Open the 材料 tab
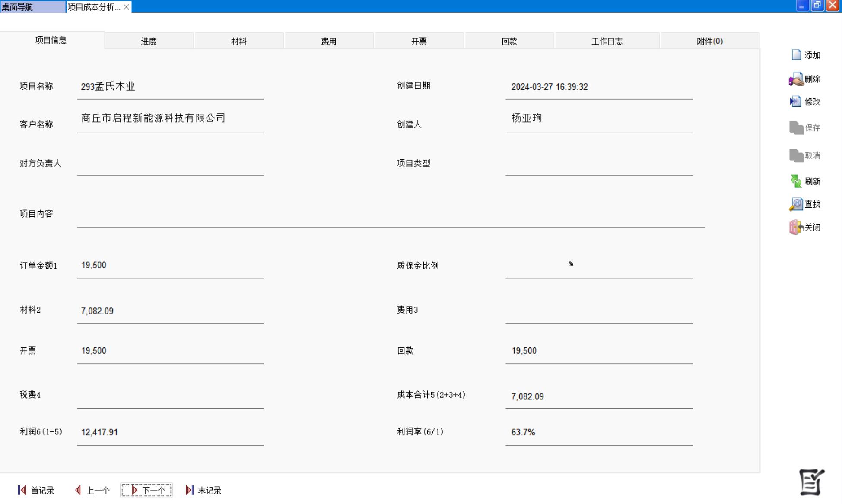Image resolution: width=842 pixels, height=504 pixels. click(239, 41)
